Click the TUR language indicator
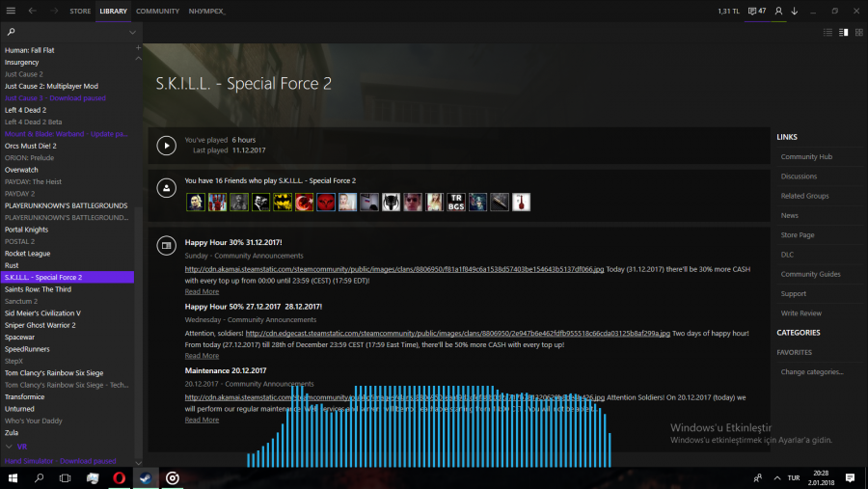868x489 pixels. (794, 478)
